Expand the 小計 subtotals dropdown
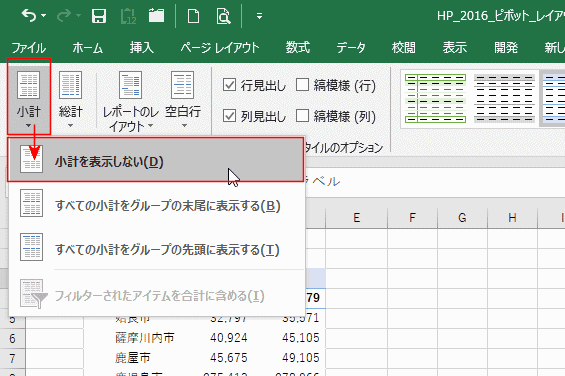This screenshot has height=376, width=565. tap(28, 97)
